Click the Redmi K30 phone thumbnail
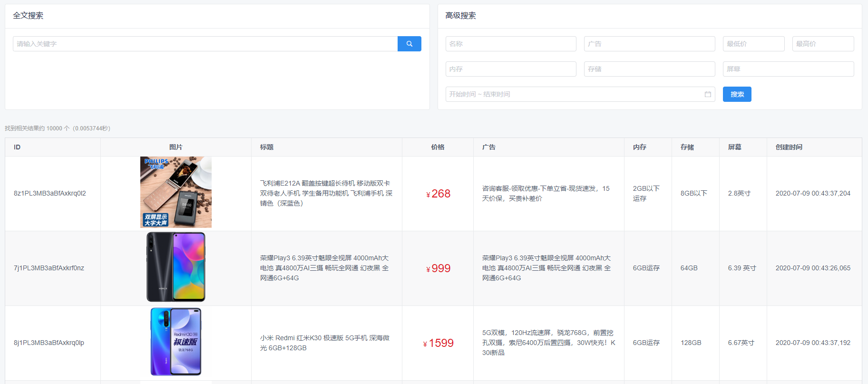The height and width of the screenshot is (384, 868). 176,342
